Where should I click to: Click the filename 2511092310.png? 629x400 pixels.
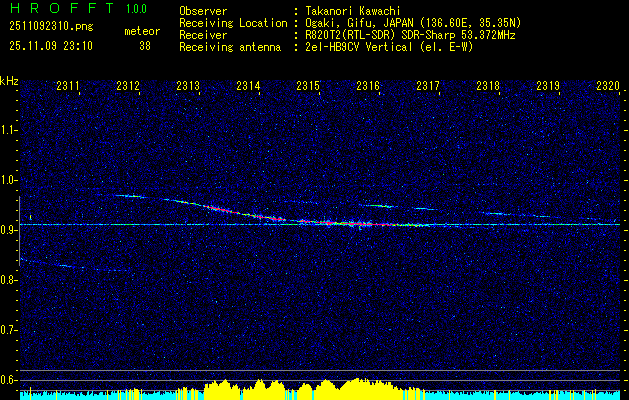pos(51,27)
